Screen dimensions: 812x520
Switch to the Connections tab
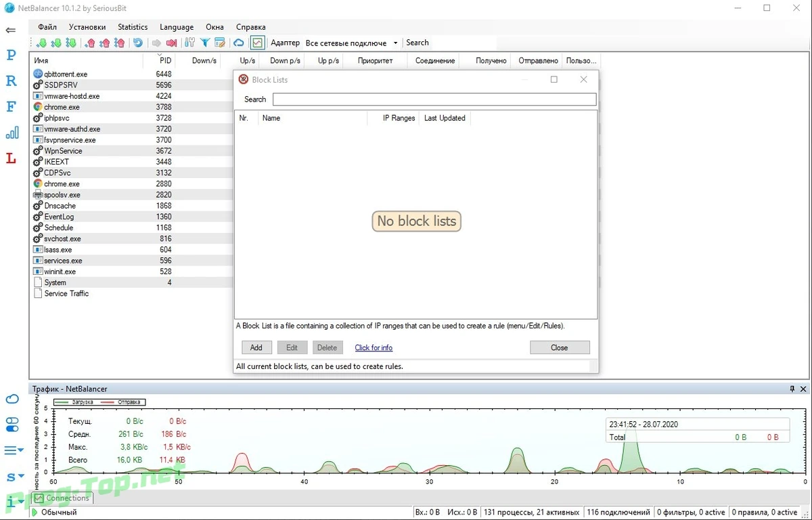point(62,498)
